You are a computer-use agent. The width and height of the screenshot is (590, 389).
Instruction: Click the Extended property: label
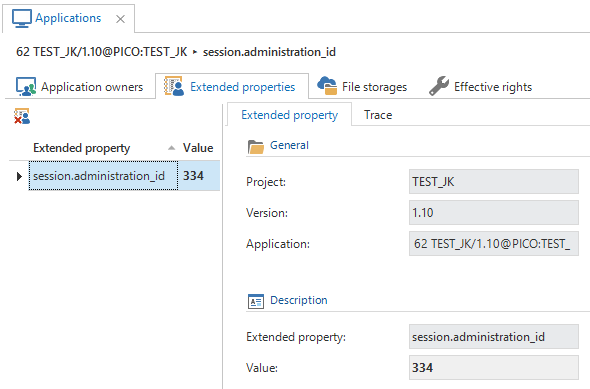(x=296, y=337)
